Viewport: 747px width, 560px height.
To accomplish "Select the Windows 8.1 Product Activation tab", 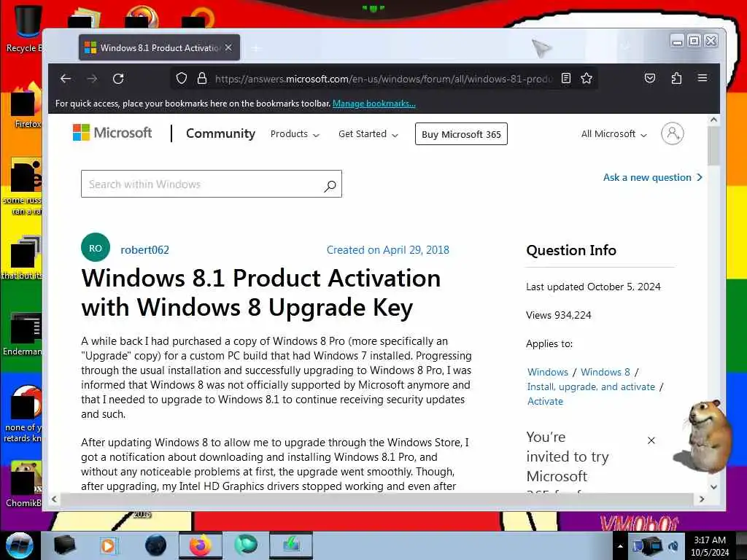I will (160, 47).
